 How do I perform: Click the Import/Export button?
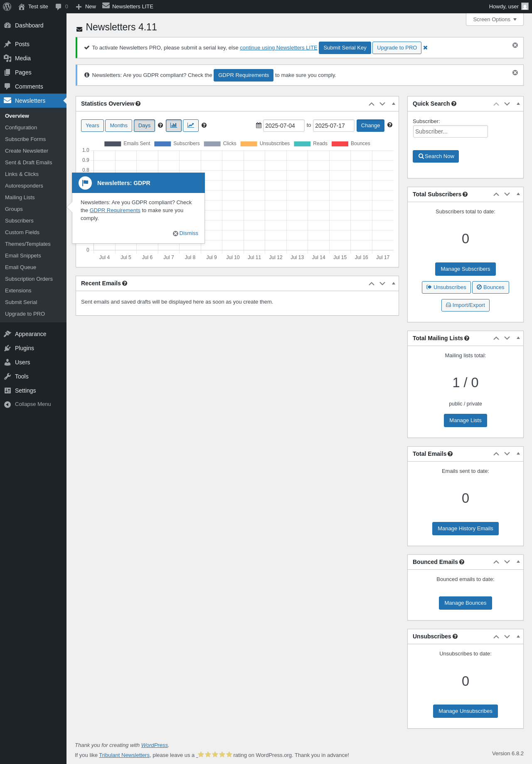465,305
